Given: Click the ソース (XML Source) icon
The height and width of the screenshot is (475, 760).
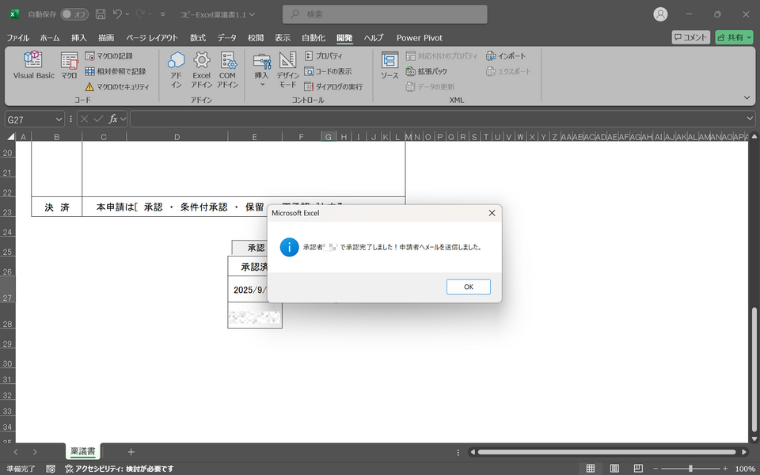Looking at the screenshot, I should click(x=389, y=65).
